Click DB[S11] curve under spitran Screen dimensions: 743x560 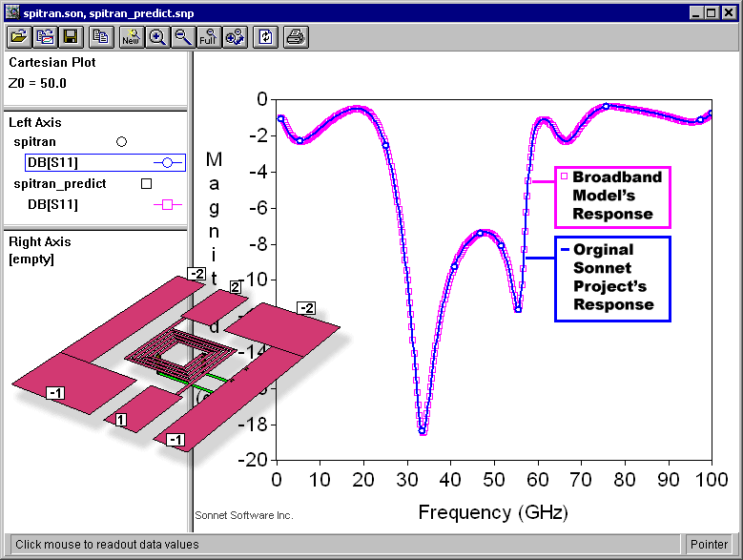coord(52,163)
